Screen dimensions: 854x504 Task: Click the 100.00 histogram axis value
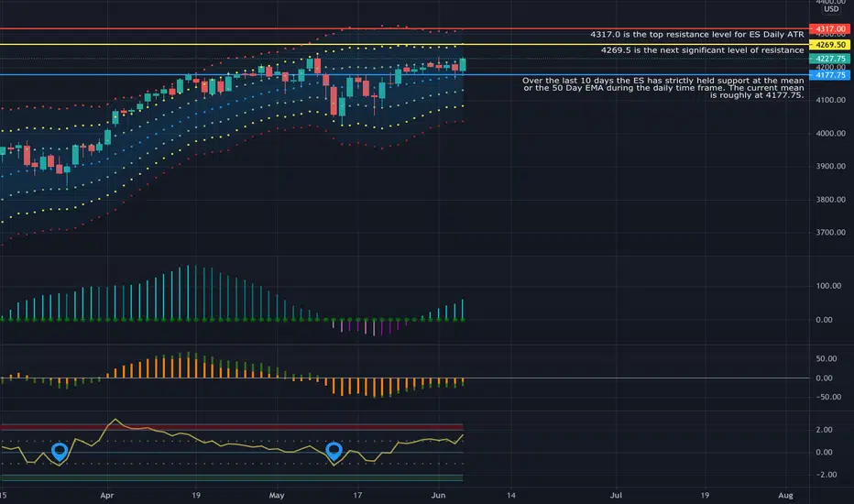click(827, 286)
